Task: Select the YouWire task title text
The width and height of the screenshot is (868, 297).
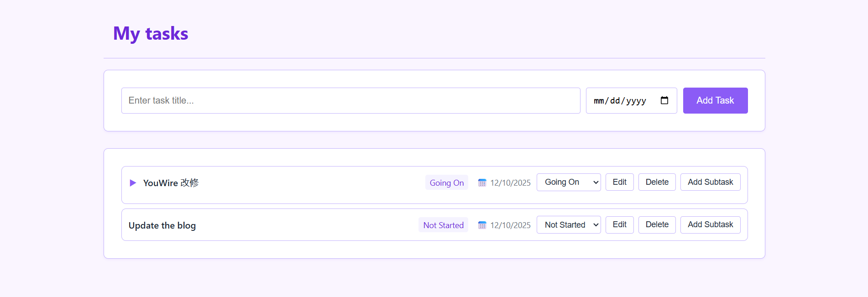Action: pos(171,183)
